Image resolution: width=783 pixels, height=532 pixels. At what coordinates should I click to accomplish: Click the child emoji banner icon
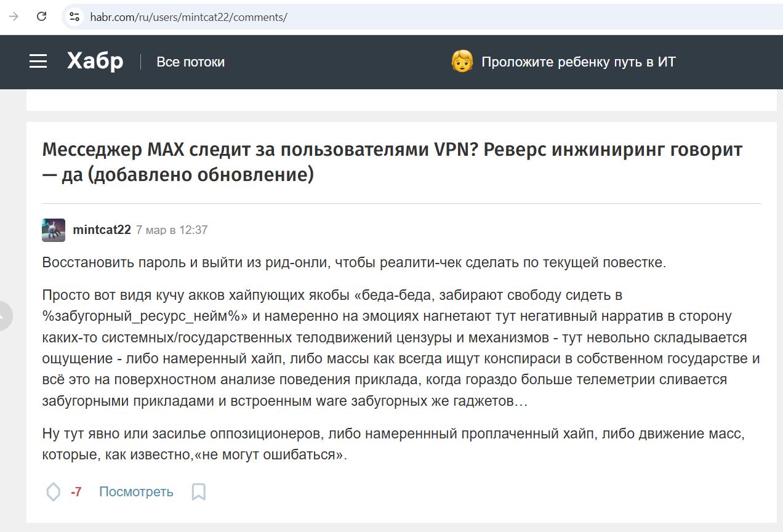[x=462, y=62]
